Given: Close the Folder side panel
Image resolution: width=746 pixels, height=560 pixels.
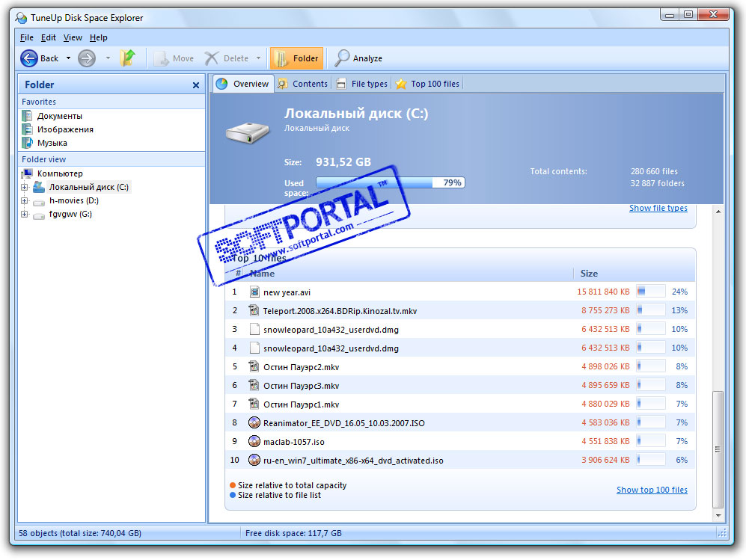Looking at the screenshot, I should pyautogui.click(x=195, y=85).
